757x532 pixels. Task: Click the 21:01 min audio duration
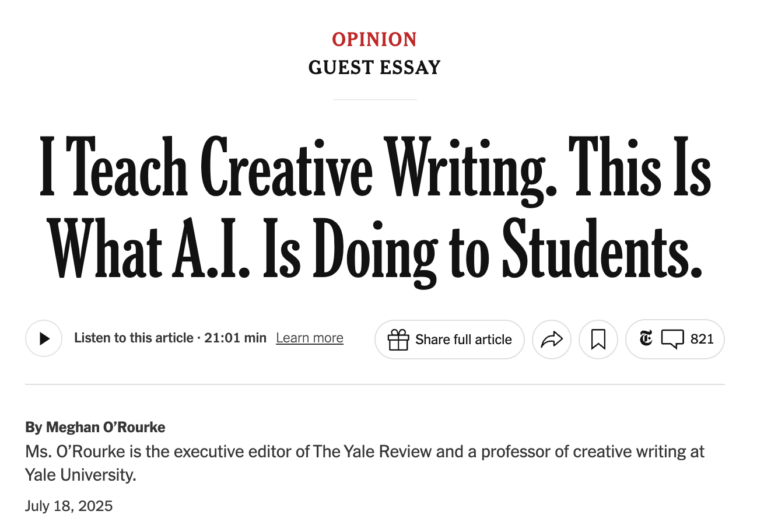[x=235, y=338]
